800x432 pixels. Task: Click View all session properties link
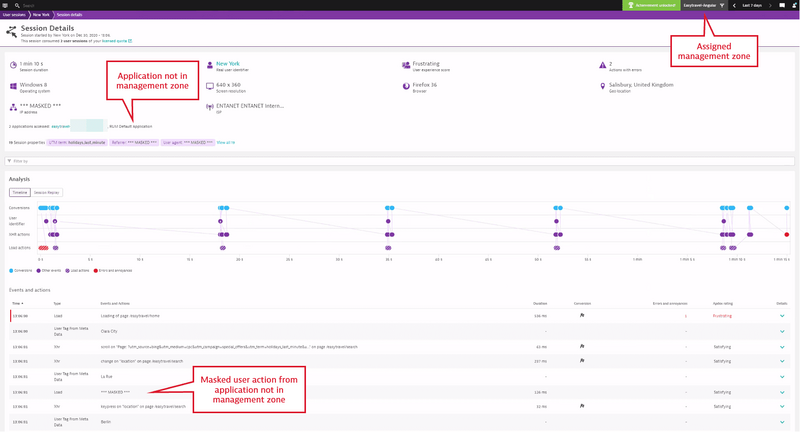(226, 142)
